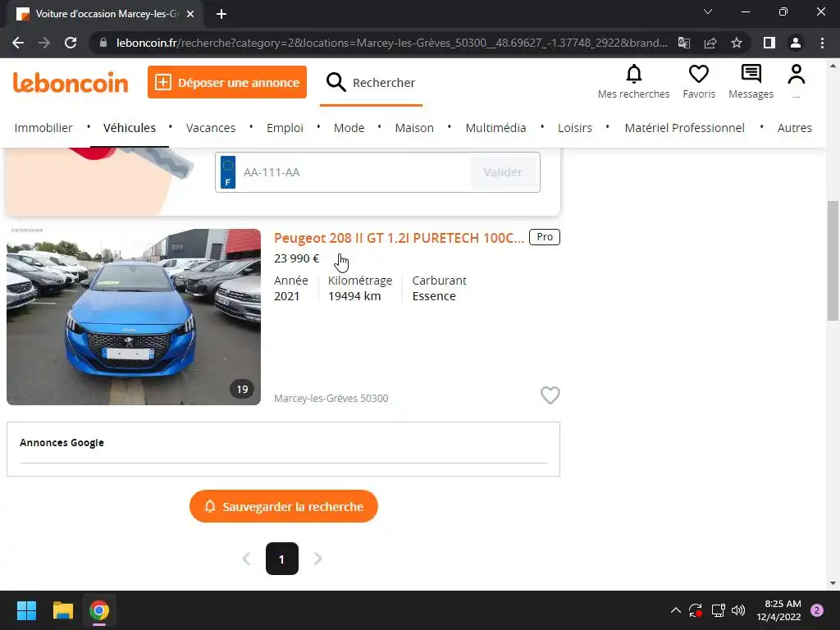Select the Immobilier category
Viewport: 840px width, 630px height.
(x=43, y=128)
